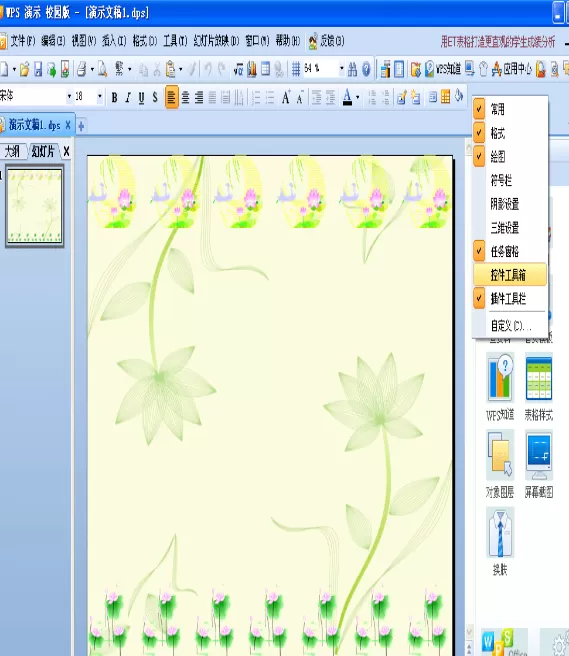The width and height of the screenshot is (569, 656).
Task: Open the zoom percentage dropdown
Action: coord(341,68)
